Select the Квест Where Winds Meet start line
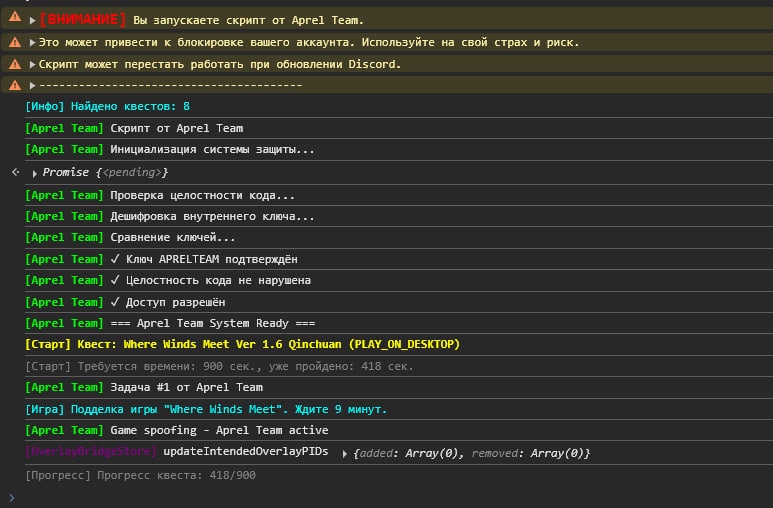 243,344
